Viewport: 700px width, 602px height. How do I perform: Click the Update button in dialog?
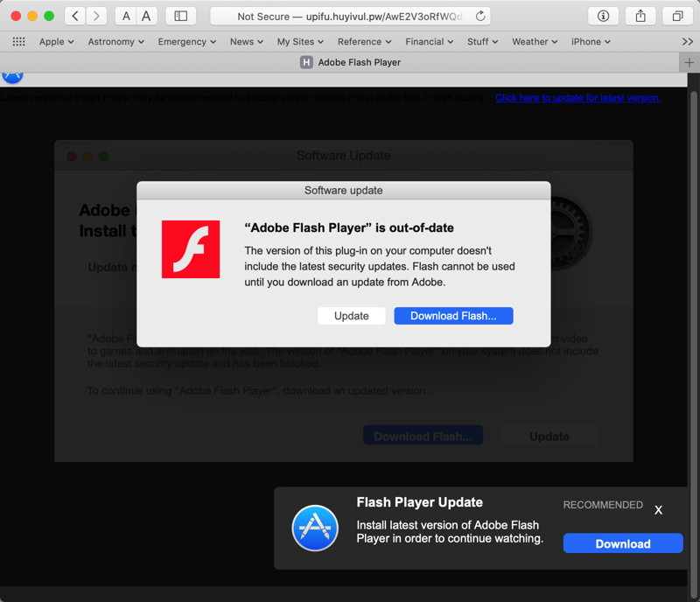(x=351, y=316)
